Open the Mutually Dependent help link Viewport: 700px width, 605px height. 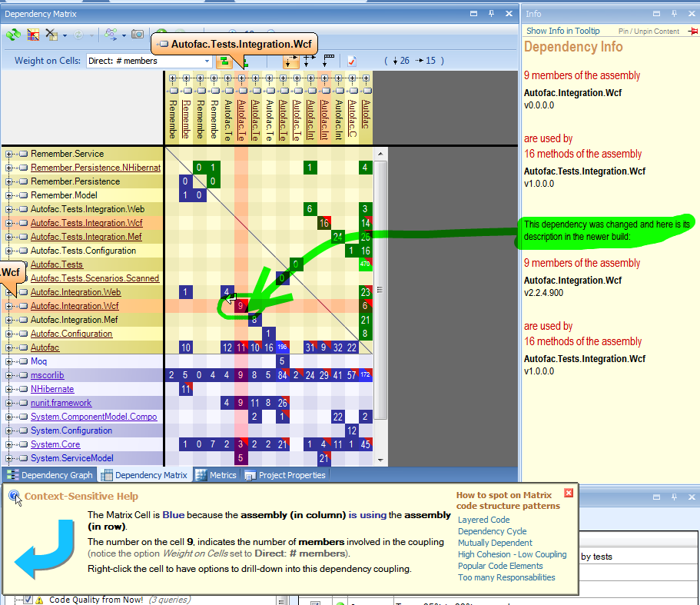(495, 543)
